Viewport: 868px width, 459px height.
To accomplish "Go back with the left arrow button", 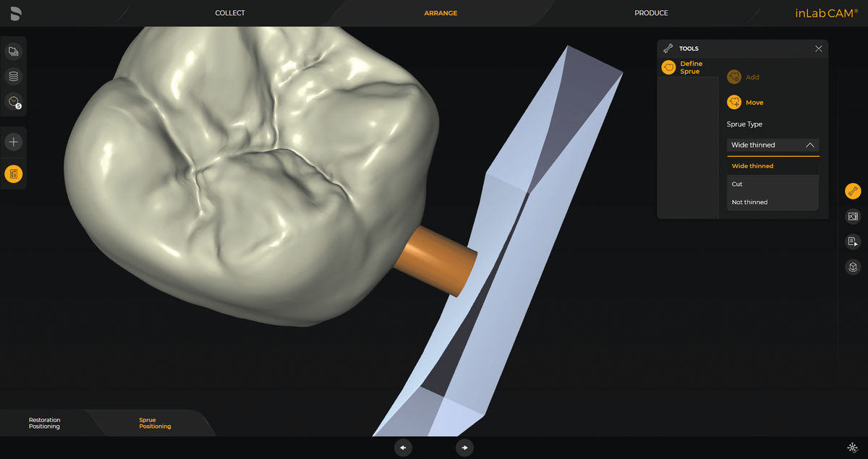I will point(403,447).
